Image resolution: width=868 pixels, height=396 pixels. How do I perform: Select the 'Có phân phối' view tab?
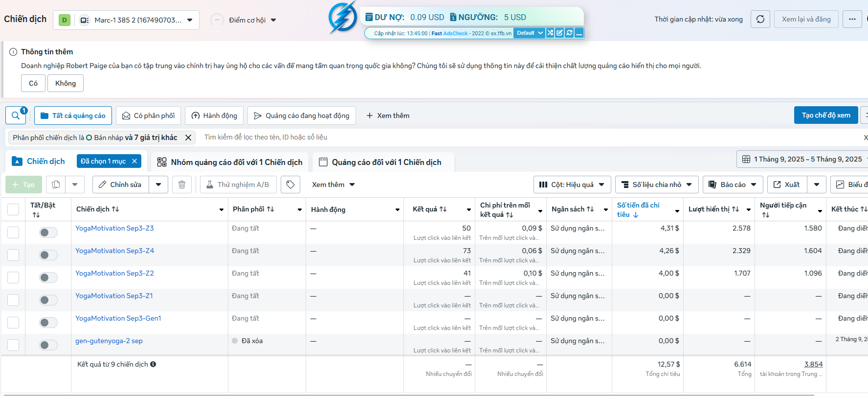[x=148, y=116]
